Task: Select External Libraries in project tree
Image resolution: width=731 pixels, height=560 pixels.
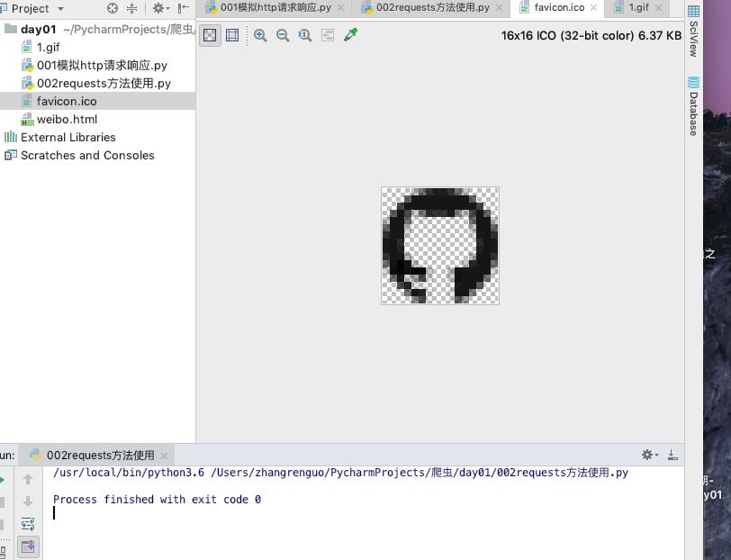Action: tap(68, 137)
